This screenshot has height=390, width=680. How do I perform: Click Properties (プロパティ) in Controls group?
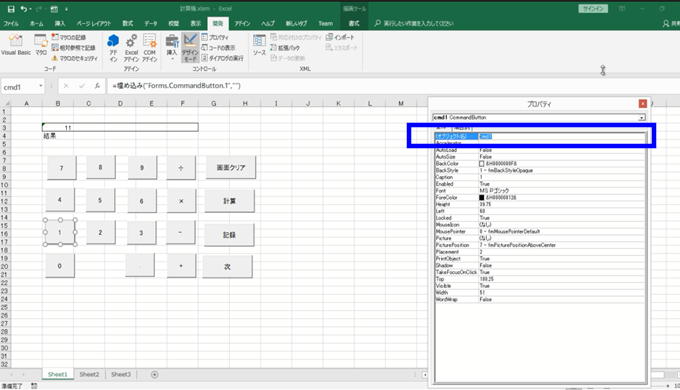point(215,37)
